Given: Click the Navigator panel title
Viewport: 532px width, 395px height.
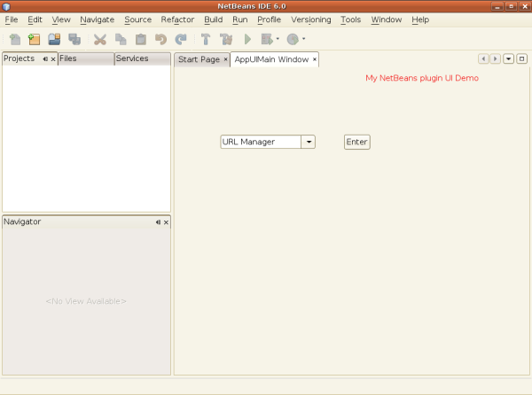Looking at the screenshot, I should [x=22, y=221].
